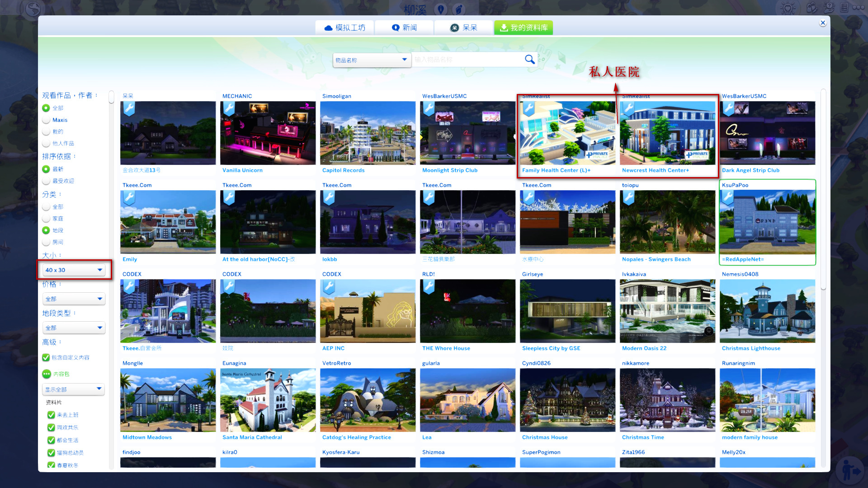Viewport: 868px width, 488px height.
Task: Click wrench badge on At the old harbor lot
Action: point(229,198)
